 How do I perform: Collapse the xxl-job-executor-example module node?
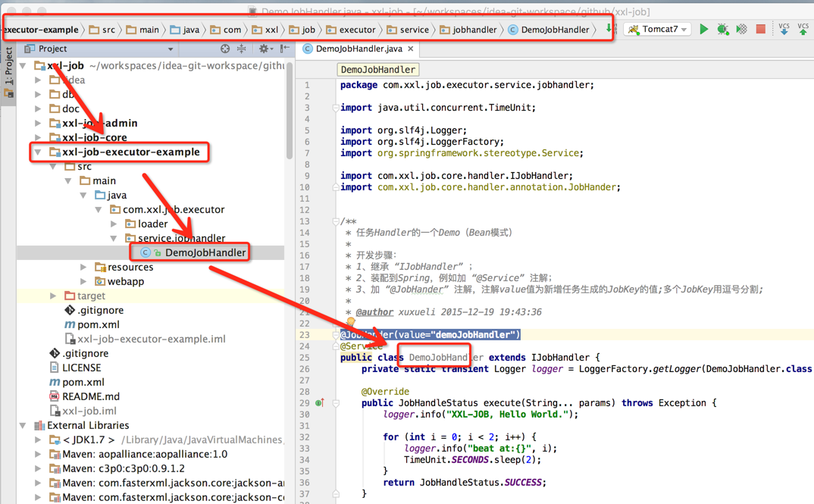click(x=38, y=152)
